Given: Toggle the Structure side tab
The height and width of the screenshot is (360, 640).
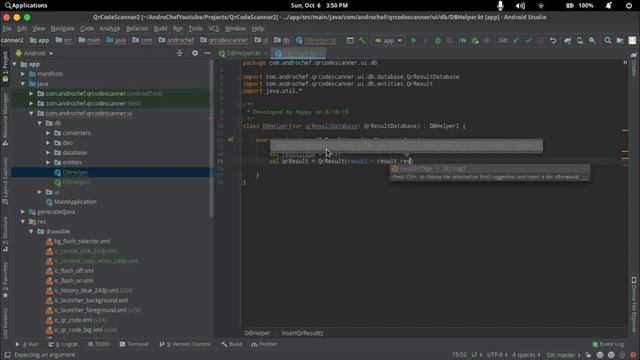Looking at the screenshot, I should (5, 235).
